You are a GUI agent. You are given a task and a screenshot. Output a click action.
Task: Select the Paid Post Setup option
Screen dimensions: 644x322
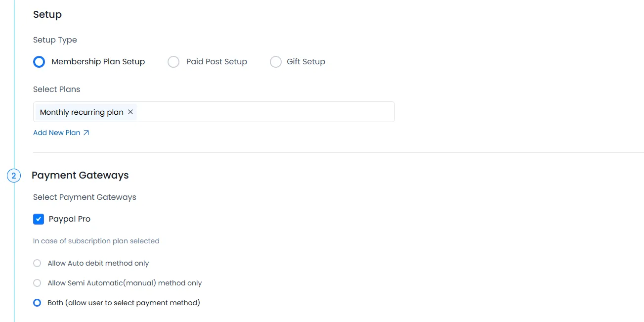(x=173, y=61)
